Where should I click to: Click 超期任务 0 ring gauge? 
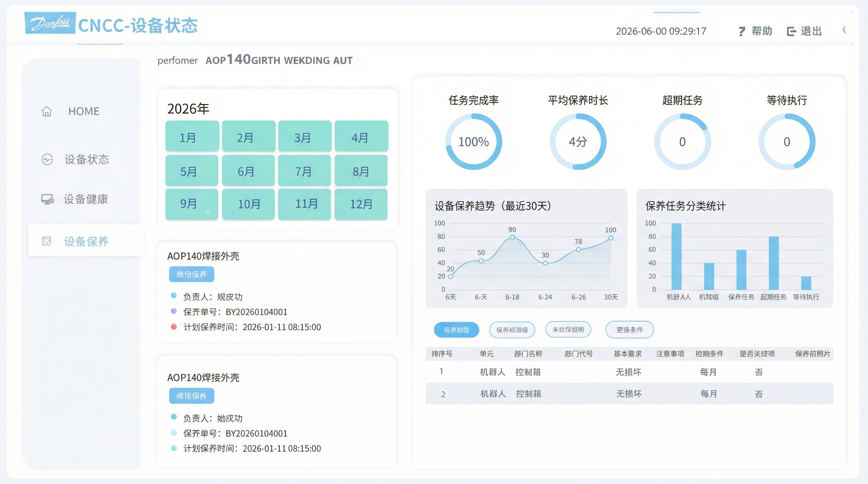coord(683,142)
